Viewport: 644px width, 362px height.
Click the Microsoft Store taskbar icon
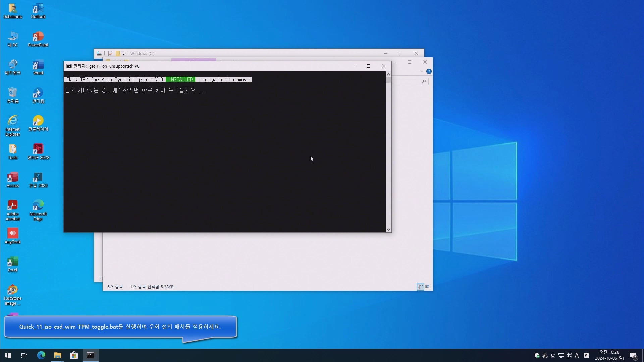74,355
